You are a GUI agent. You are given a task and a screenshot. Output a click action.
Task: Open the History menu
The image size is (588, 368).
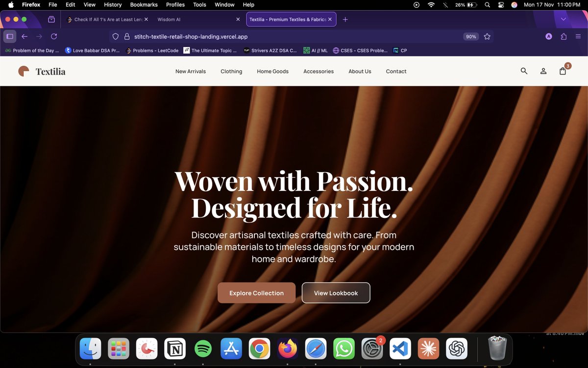coord(113,4)
